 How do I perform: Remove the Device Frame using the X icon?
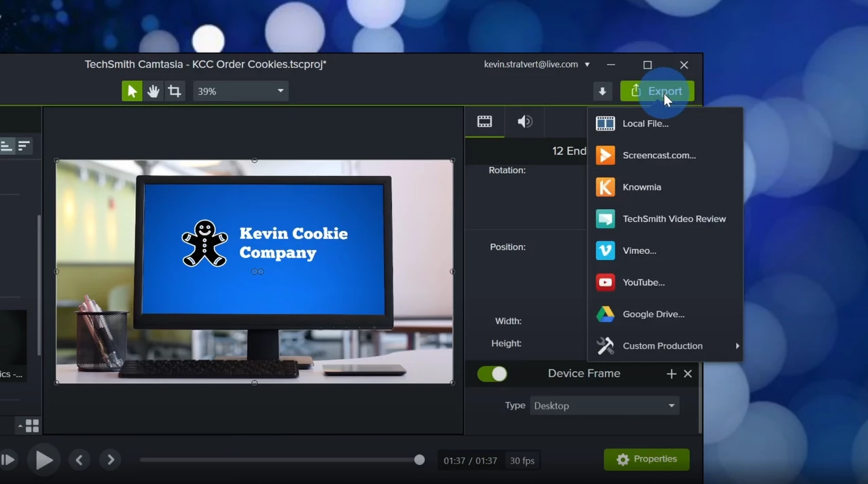[x=687, y=373]
